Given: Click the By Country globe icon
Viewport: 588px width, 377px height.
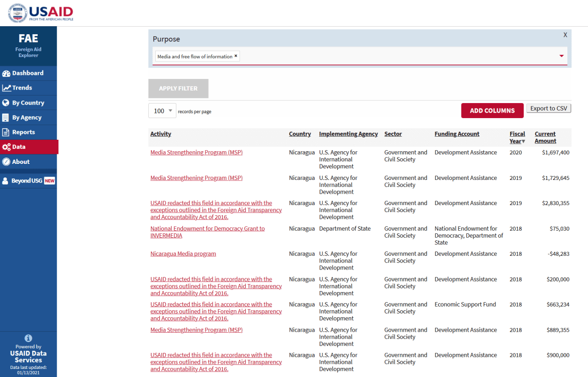Looking at the screenshot, I should (x=6, y=103).
